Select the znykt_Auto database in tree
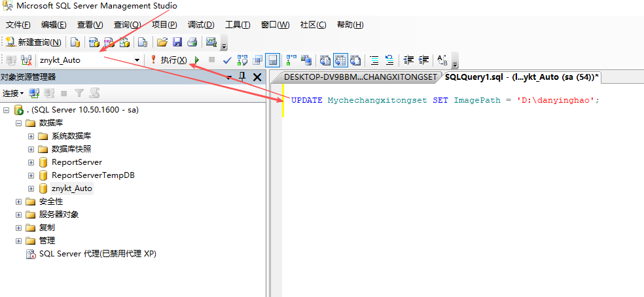This screenshot has height=297, width=644. point(72,188)
